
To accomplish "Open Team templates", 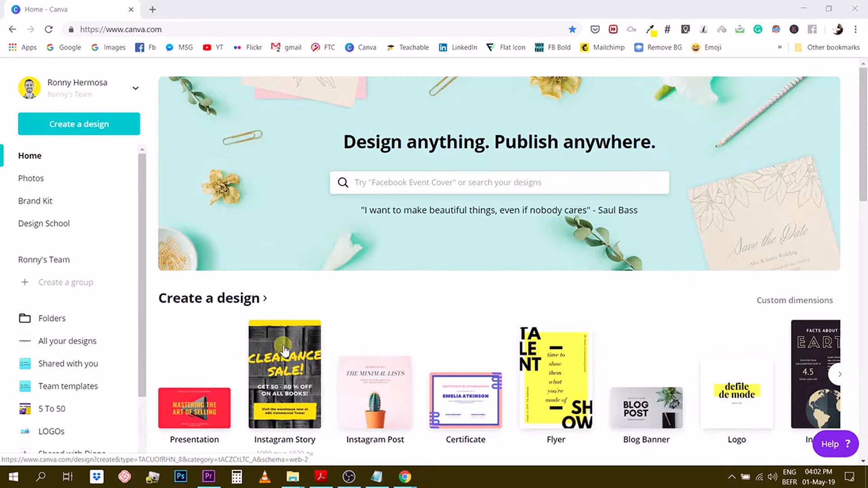I will click(68, 386).
